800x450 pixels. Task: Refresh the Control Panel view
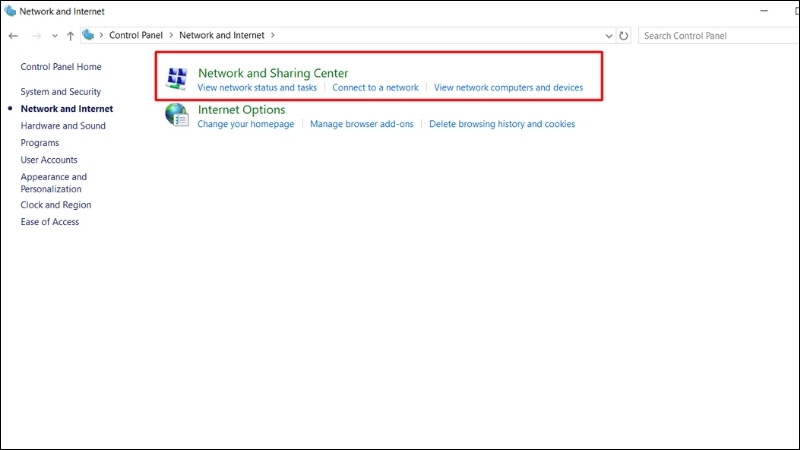[623, 36]
